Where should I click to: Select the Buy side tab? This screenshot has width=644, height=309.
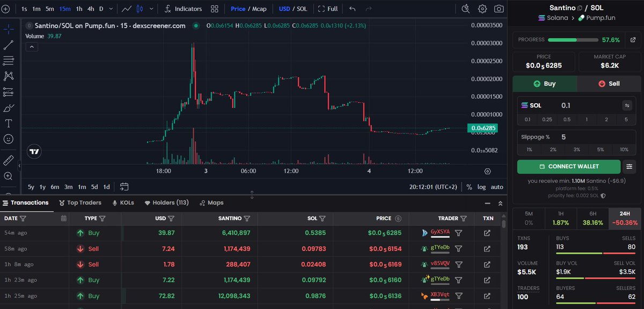[x=545, y=84]
